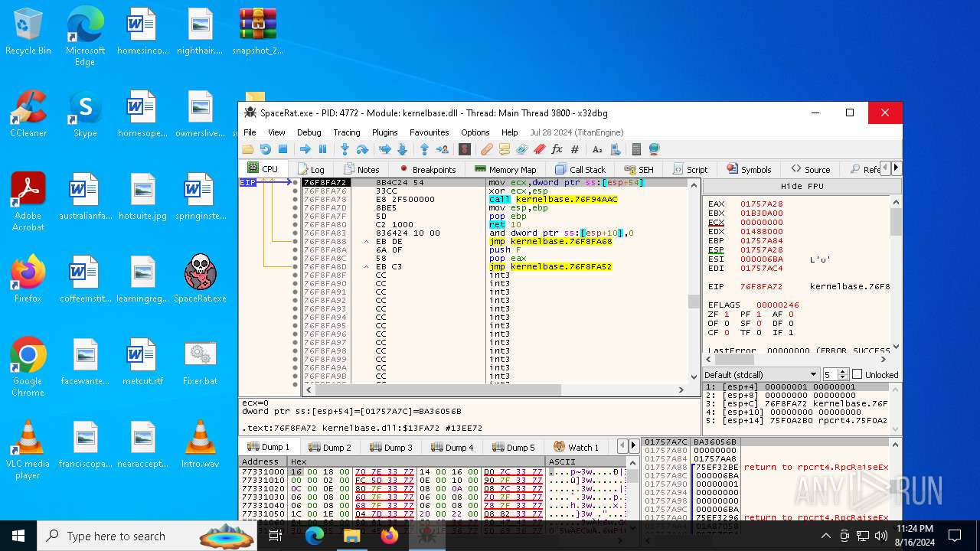The width and height of the screenshot is (980, 551).
Task: Check for updates via the globe icon
Action: click(654, 149)
